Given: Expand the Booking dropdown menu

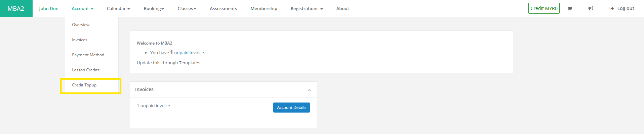Looking at the screenshot, I should point(154,8).
